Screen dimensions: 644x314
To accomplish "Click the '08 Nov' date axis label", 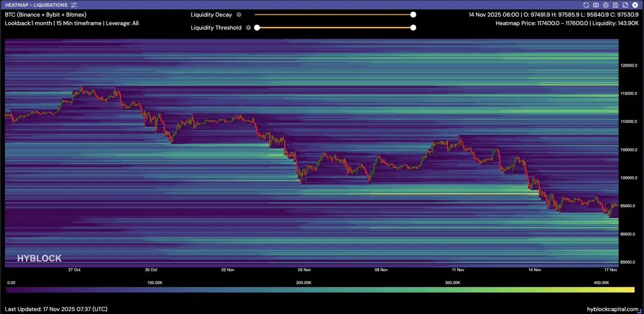I will tap(381, 270).
